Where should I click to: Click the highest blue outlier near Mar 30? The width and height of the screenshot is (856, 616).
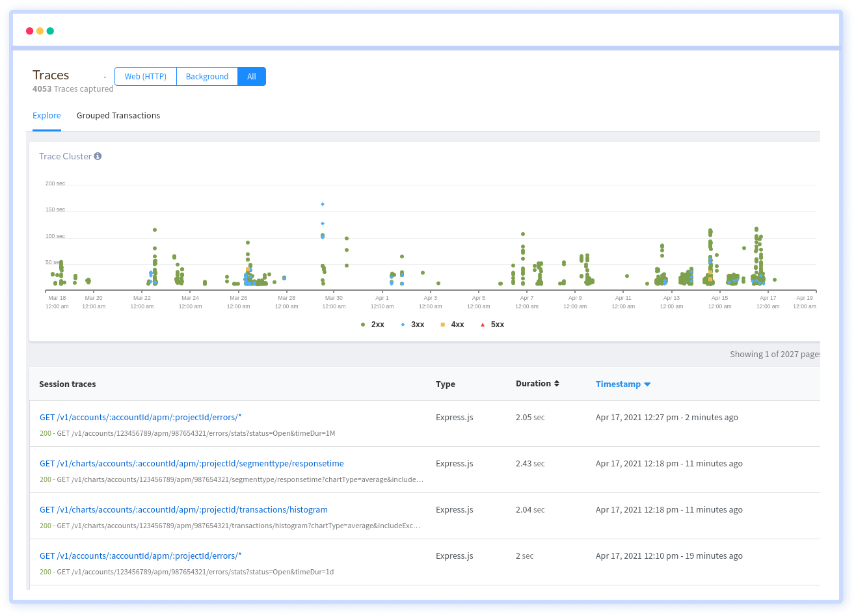tap(322, 204)
